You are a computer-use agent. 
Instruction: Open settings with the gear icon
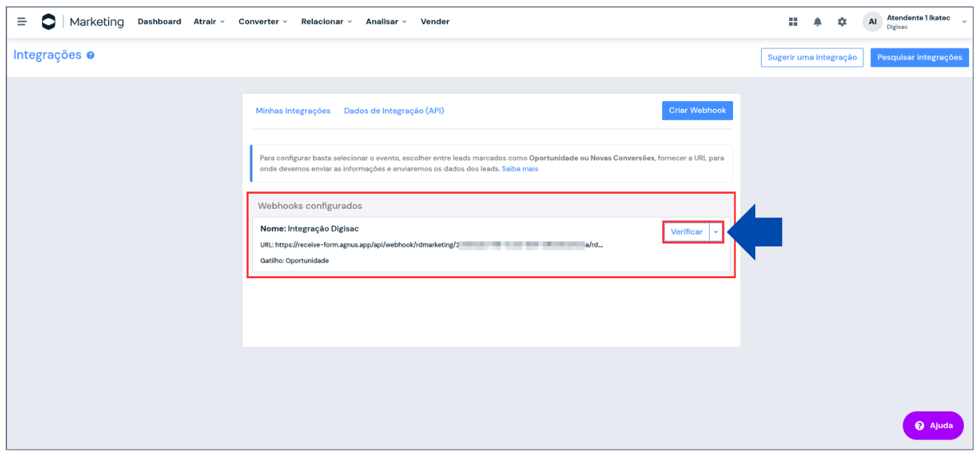[x=842, y=22]
